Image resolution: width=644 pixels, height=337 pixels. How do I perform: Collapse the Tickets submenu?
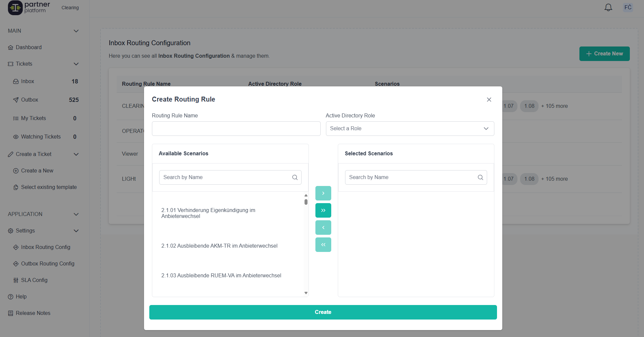(x=76, y=64)
